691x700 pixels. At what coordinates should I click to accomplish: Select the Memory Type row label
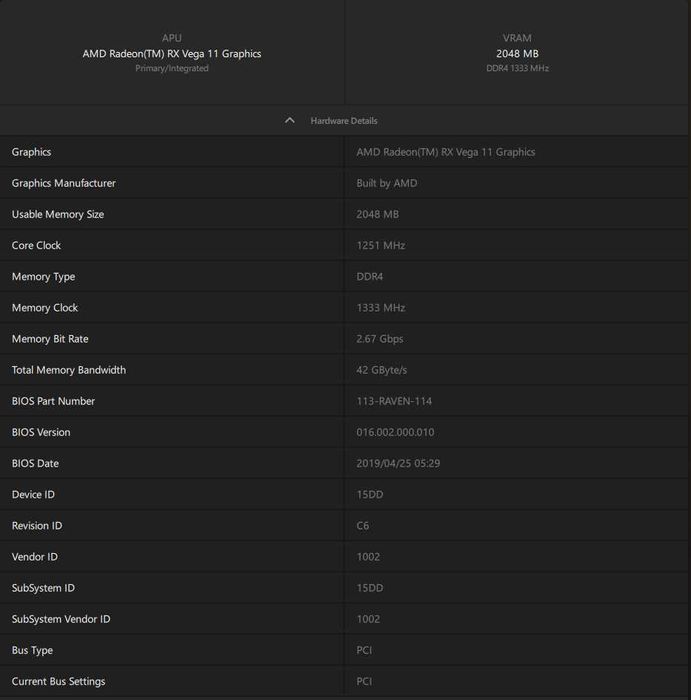coord(43,276)
